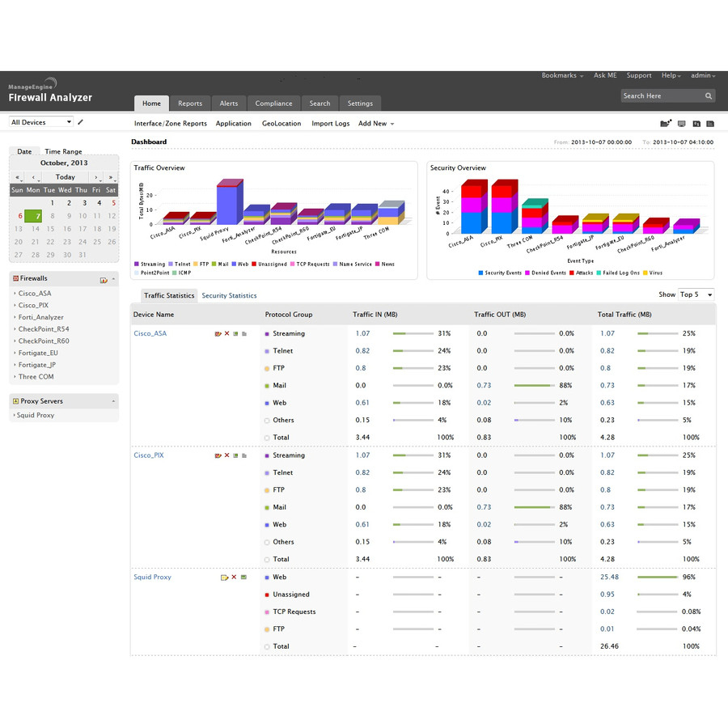Switch to the Reports tab

pyautogui.click(x=190, y=104)
